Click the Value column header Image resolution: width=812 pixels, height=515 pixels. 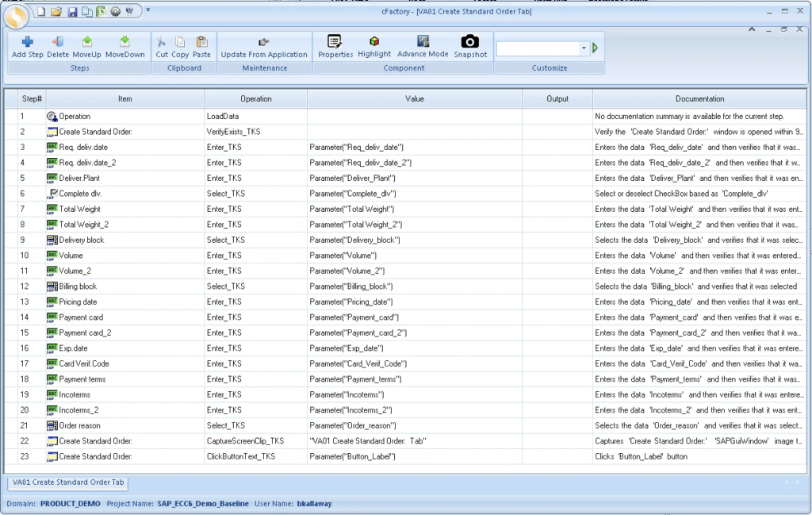pyautogui.click(x=414, y=98)
